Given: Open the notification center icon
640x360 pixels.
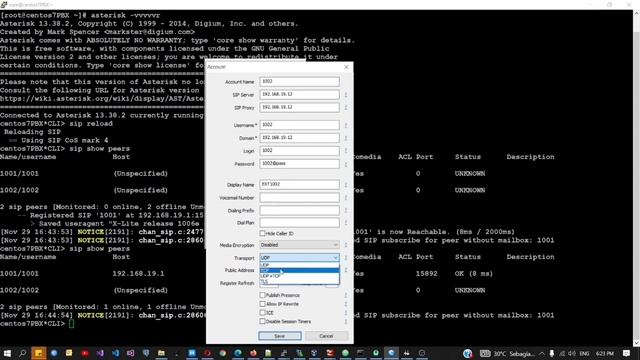Looking at the screenshot, I should tap(627, 353).
